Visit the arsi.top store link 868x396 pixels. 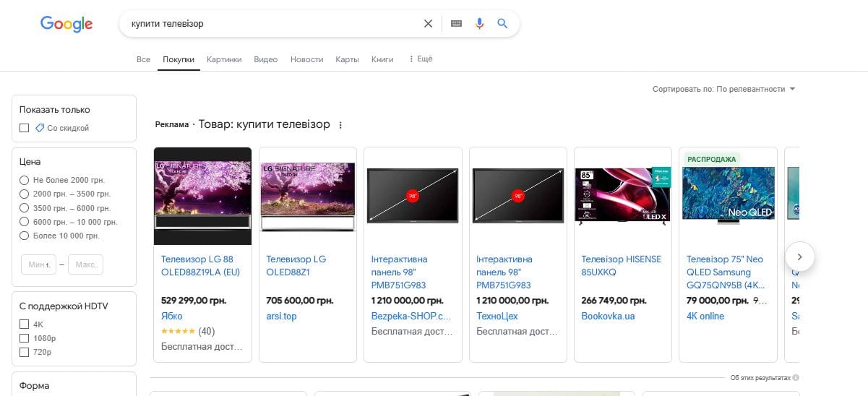[281, 317]
